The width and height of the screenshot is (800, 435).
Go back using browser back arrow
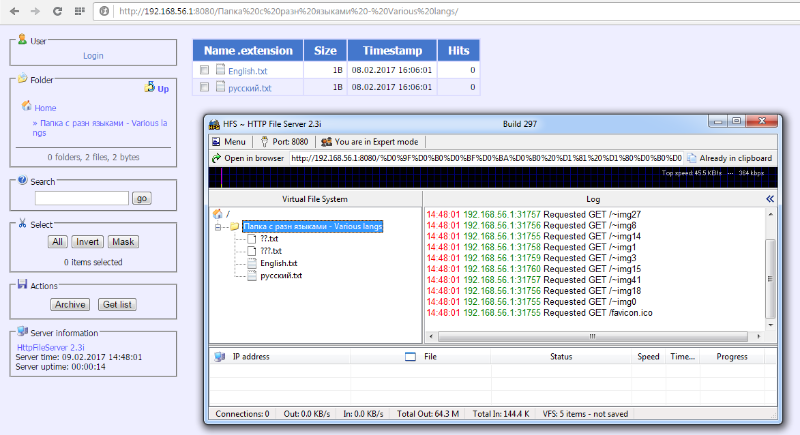pyautogui.click(x=13, y=11)
